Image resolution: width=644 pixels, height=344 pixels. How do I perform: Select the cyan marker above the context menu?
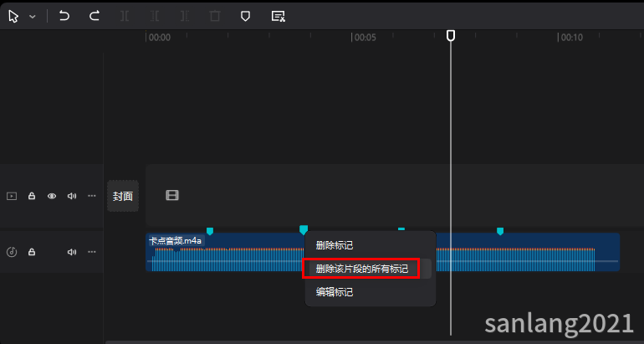click(x=304, y=229)
